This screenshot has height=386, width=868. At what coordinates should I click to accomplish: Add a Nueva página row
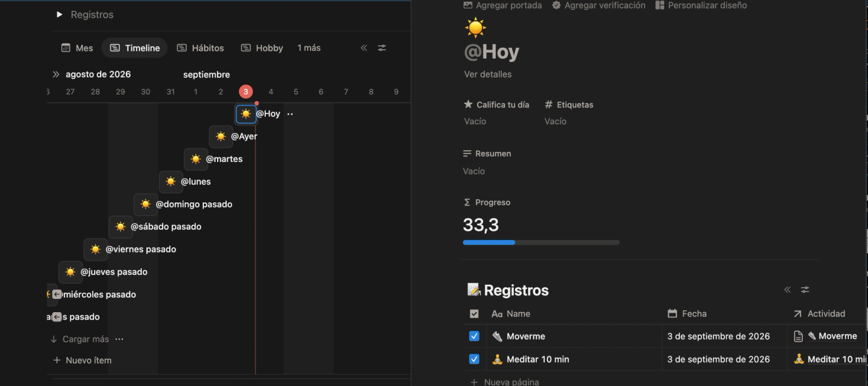(x=505, y=381)
